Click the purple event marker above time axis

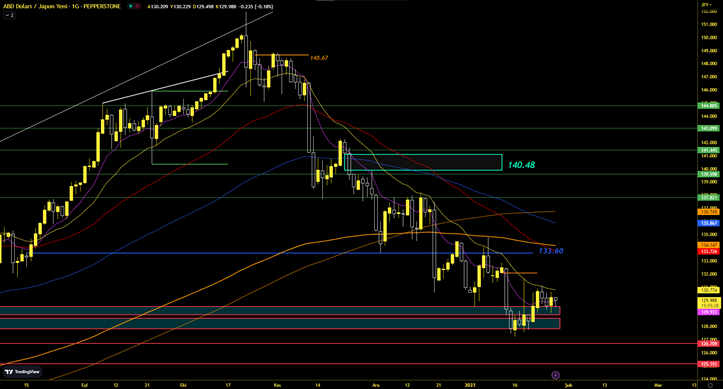556,375
